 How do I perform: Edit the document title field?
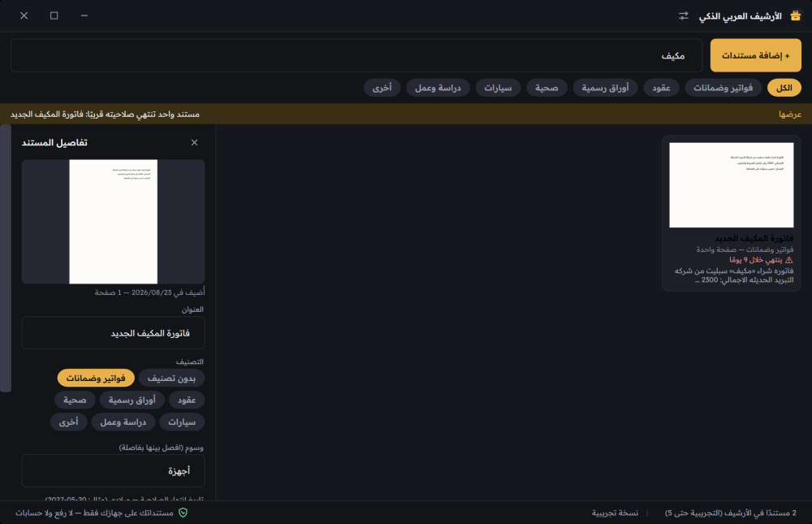pos(114,333)
